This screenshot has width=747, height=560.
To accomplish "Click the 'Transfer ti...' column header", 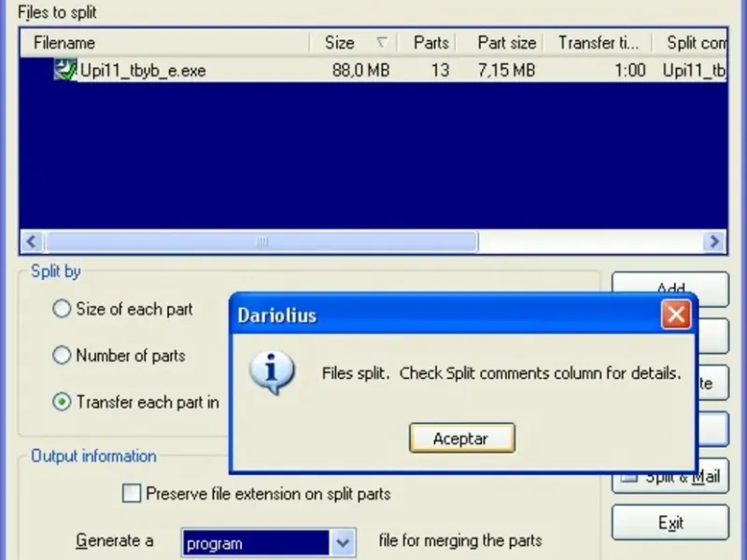I will coord(598,43).
